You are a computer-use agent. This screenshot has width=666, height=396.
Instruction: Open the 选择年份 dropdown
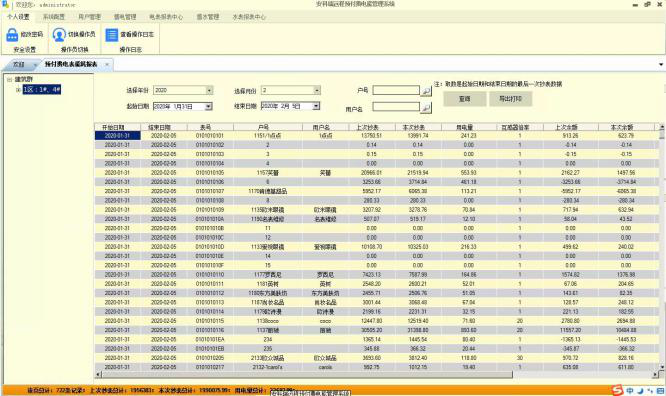click(x=209, y=90)
